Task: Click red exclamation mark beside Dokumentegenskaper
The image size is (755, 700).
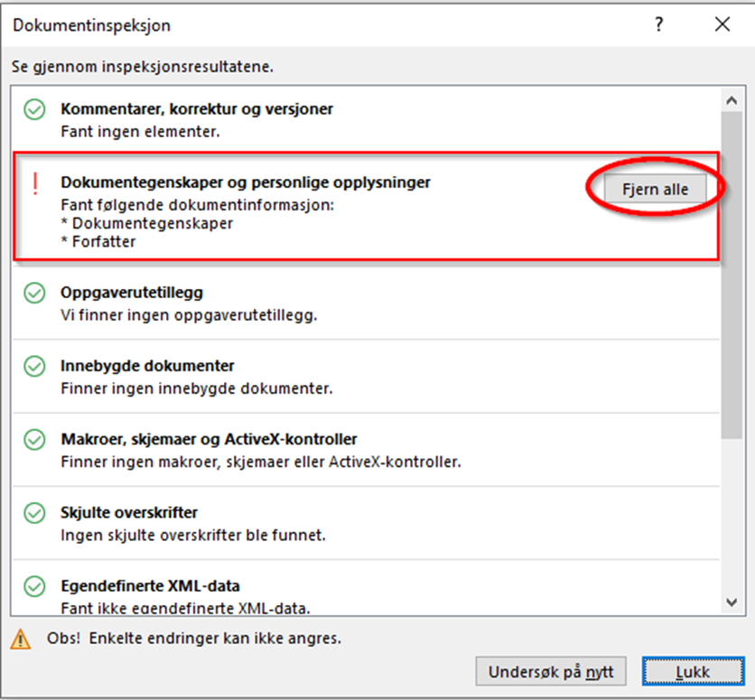Action: [35, 184]
